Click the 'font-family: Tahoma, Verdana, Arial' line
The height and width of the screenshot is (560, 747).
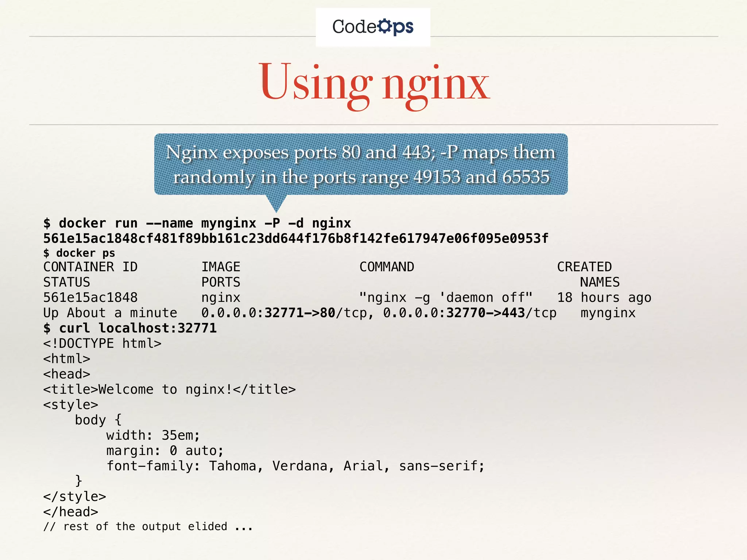pyautogui.click(x=295, y=466)
